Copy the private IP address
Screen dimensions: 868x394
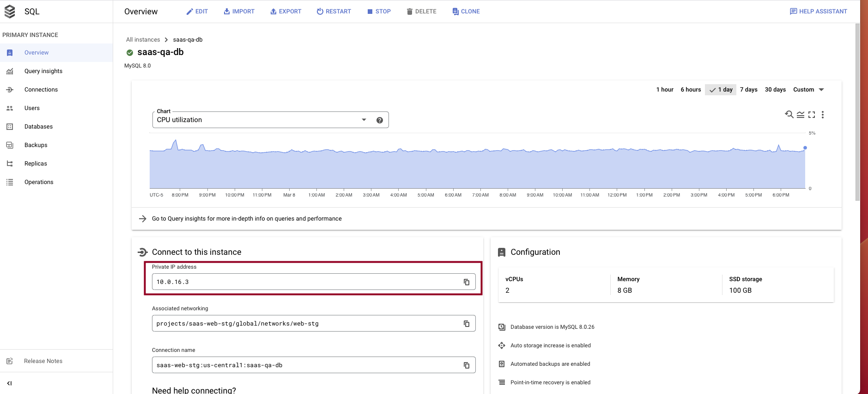pyautogui.click(x=467, y=282)
